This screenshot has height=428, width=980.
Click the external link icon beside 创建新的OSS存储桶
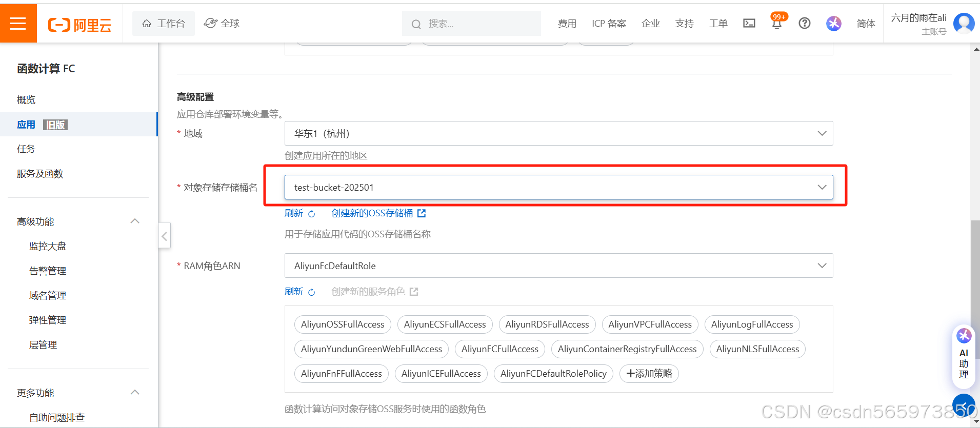422,213
